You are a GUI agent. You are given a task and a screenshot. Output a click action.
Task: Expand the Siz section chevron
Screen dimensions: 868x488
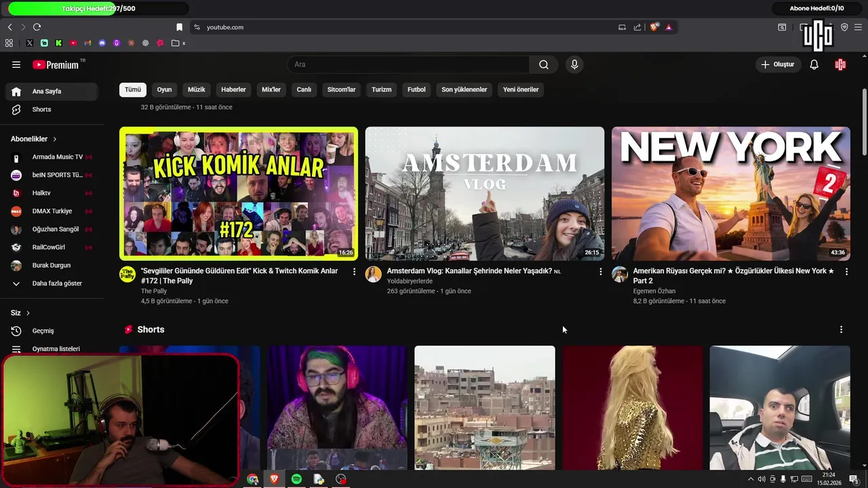(28, 313)
